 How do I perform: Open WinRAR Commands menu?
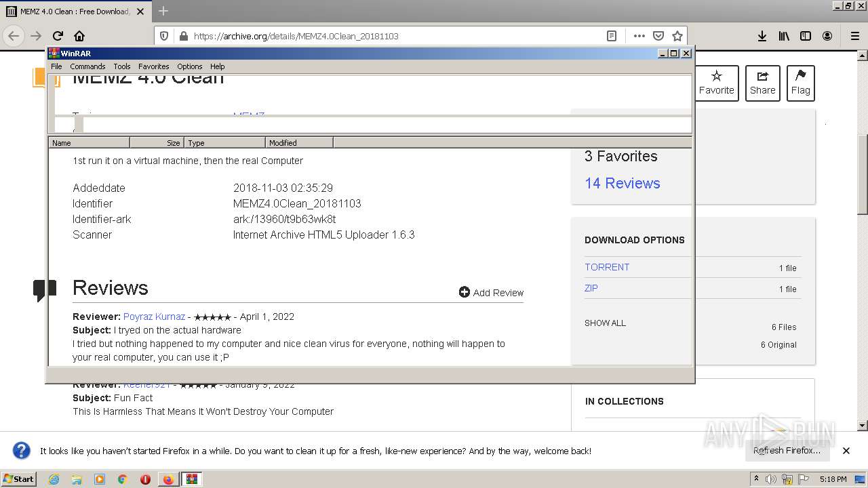87,66
